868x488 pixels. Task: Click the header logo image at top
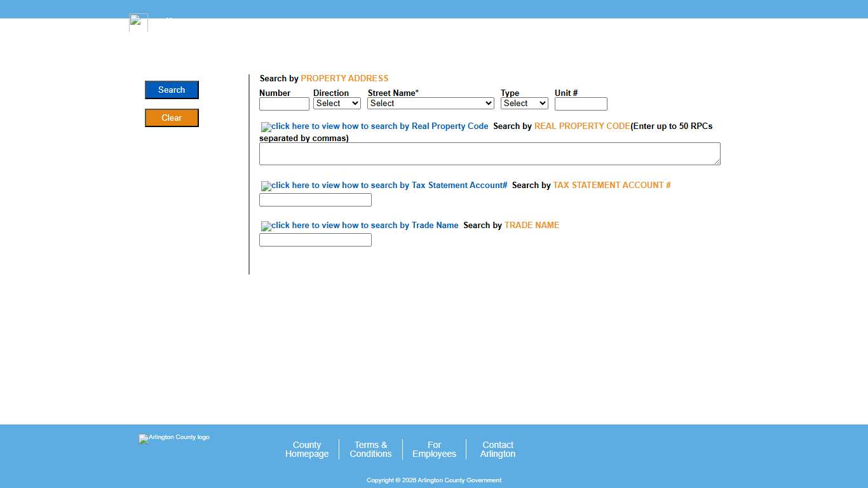[139, 22]
